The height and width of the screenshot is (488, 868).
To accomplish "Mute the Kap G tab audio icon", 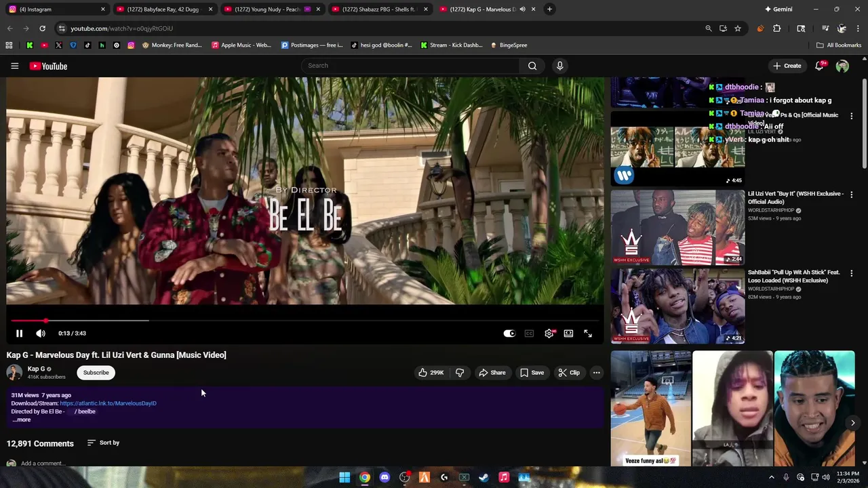I will (522, 9).
